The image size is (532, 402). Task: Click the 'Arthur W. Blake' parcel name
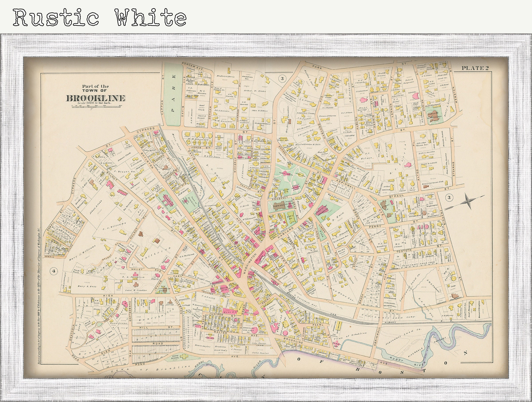pos(255,91)
